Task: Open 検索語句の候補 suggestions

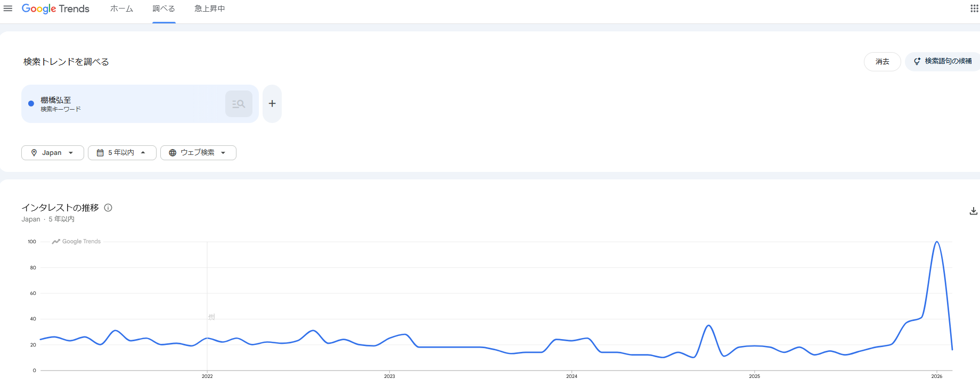Action: [943, 62]
